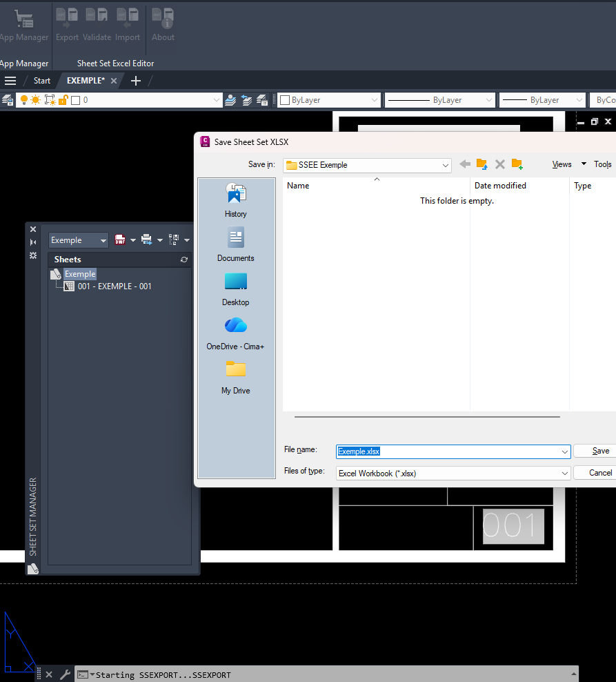Sort by Name column header

(x=377, y=185)
